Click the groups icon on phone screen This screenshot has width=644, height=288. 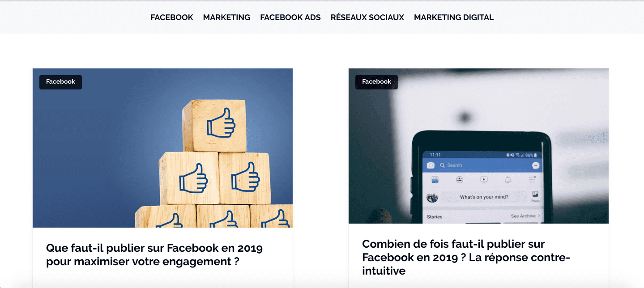pyautogui.click(x=460, y=180)
